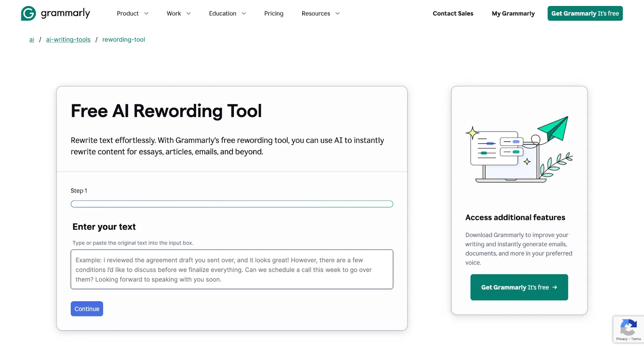644x346 pixels.
Task: Click the 'Free AI Rewording Tool' heading
Action: [x=166, y=111]
